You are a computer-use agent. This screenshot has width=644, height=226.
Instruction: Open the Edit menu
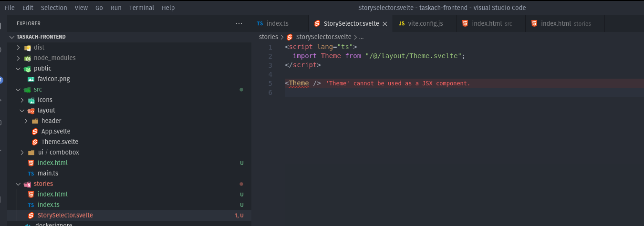coord(28,8)
